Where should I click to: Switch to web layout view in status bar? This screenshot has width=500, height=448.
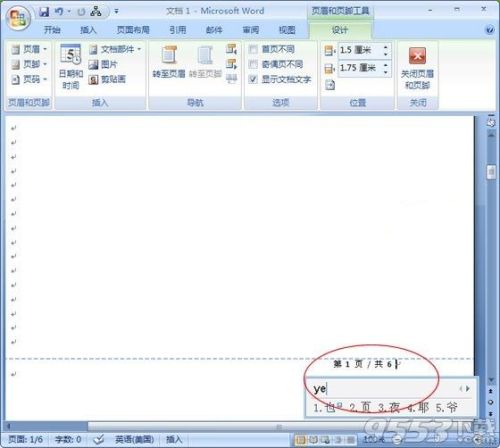click(325, 440)
